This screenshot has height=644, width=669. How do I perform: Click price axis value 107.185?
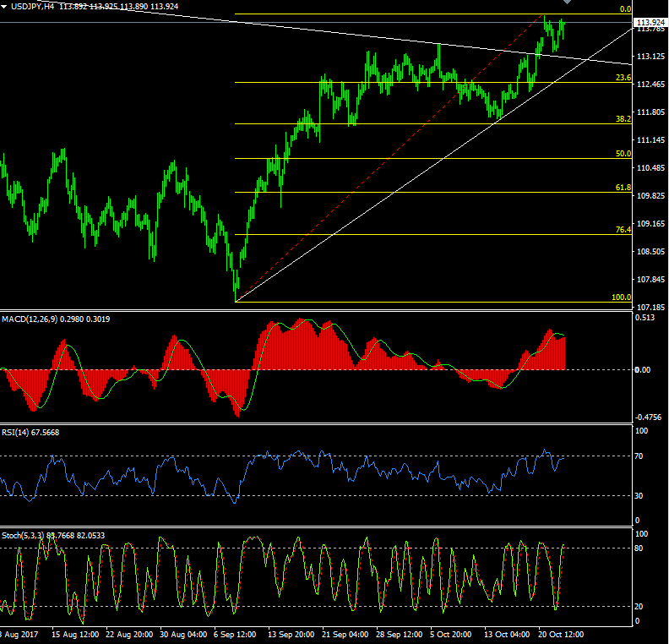tap(650, 307)
